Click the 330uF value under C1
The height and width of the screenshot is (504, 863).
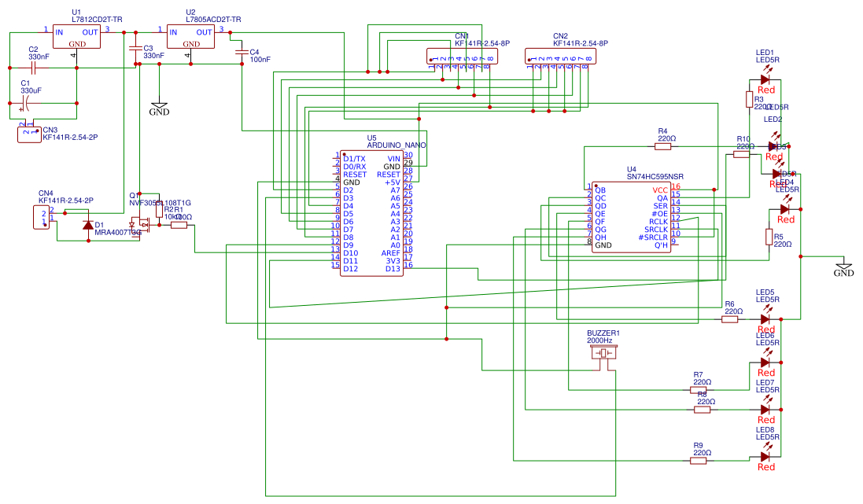click(31, 90)
